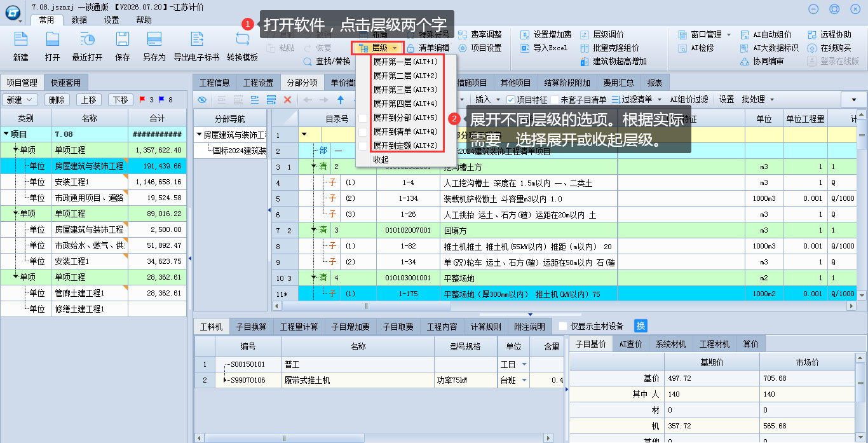This screenshot has width=868, height=443.
Task: Click 在线购买 online purchase
Action: (x=829, y=48)
